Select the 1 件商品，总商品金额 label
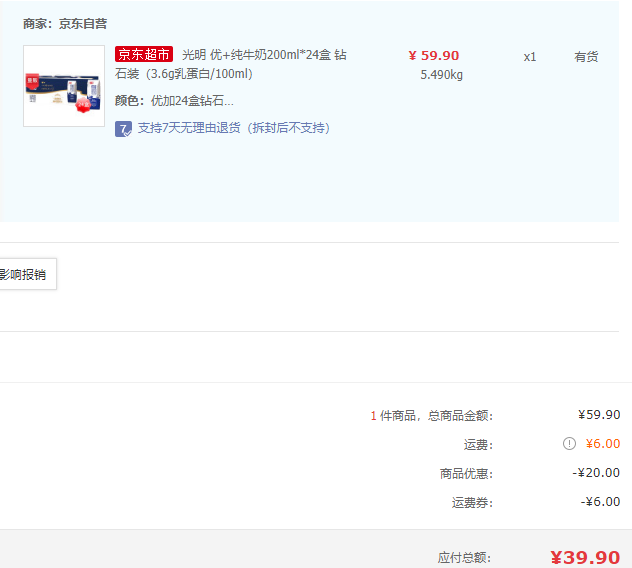Screen dimensions: 632x568 pyautogui.click(x=432, y=415)
